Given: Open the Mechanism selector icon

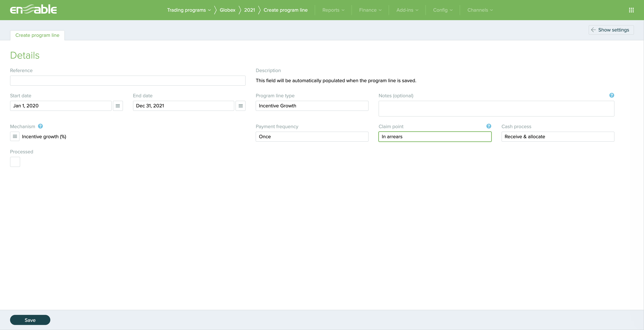Looking at the screenshot, I should tap(15, 137).
